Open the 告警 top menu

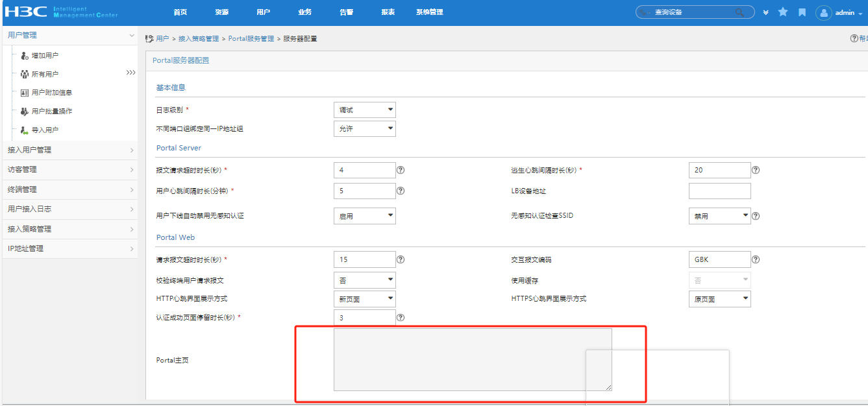(x=347, y=12)
